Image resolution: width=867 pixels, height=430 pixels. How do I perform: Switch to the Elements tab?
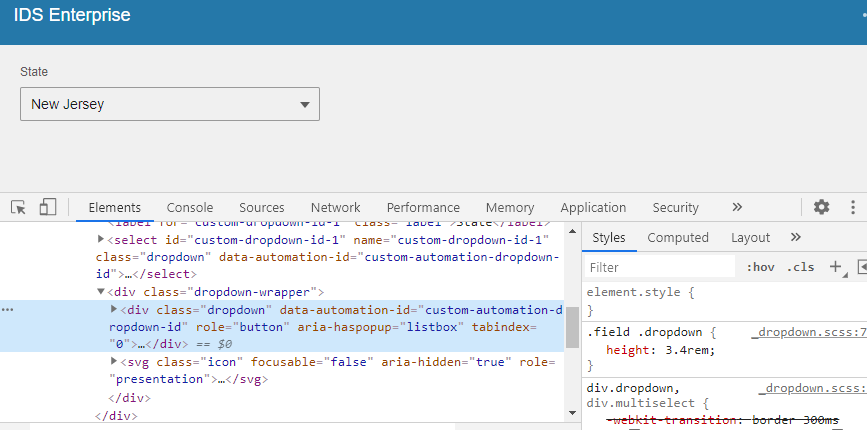coord(114,208)
